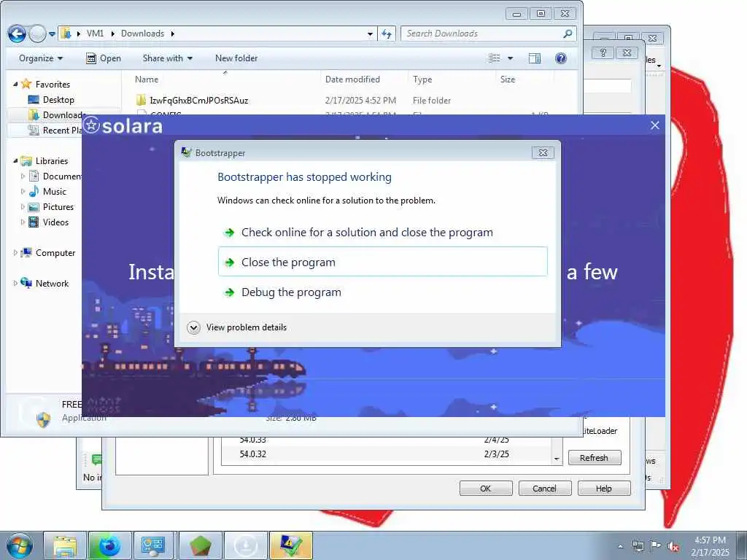Expand View problem details chevron
The image size is (747, 560).
tap(193, 327)
